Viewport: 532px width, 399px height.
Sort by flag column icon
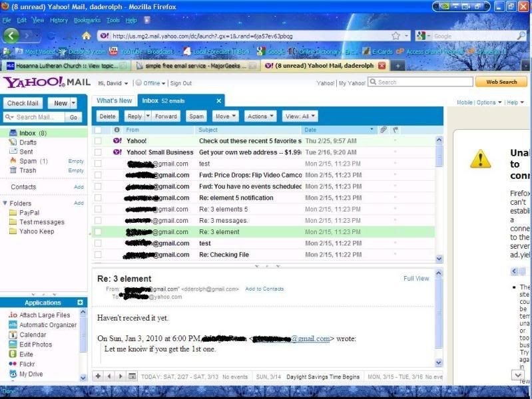(x=396, y=130)
